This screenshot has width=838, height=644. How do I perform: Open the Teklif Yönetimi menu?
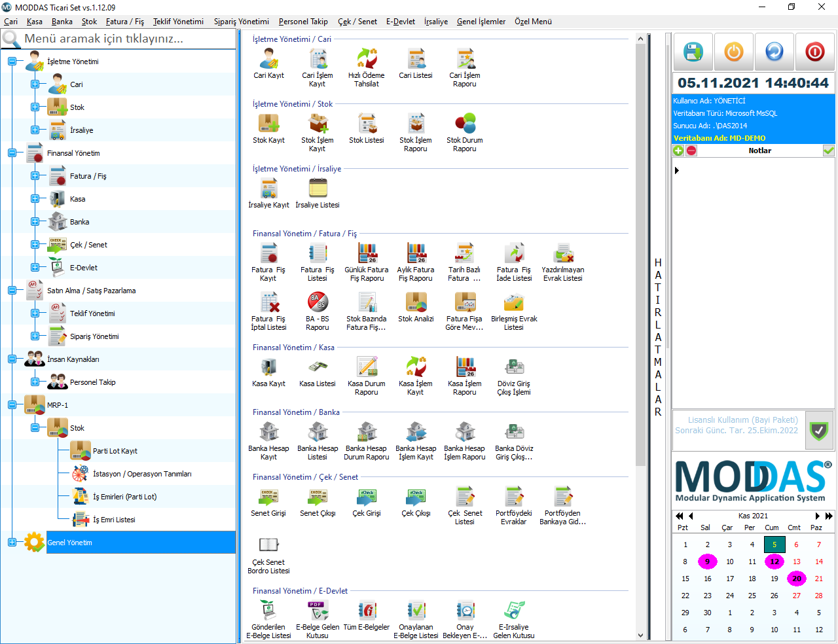(178, 22)
